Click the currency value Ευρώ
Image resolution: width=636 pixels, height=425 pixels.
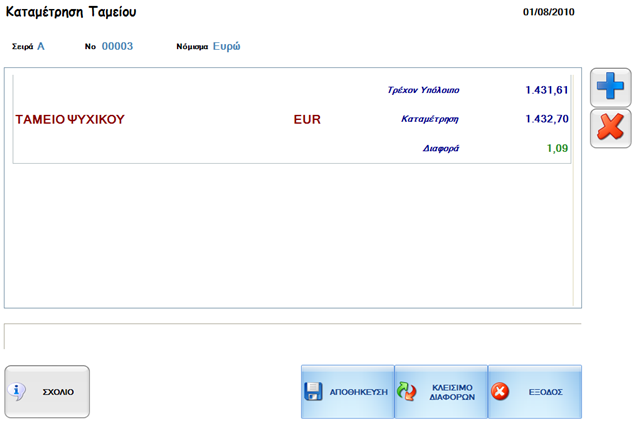226,46
